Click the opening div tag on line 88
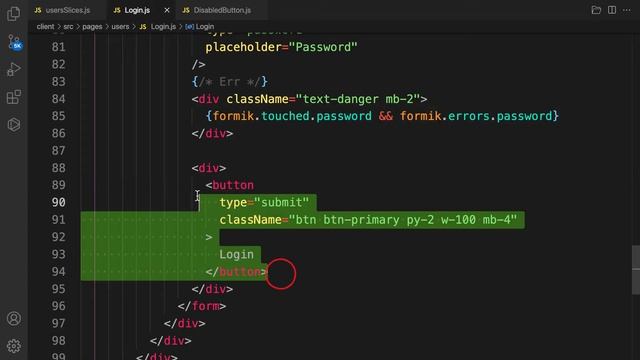 pyautogui.click(x=209, y=168)
